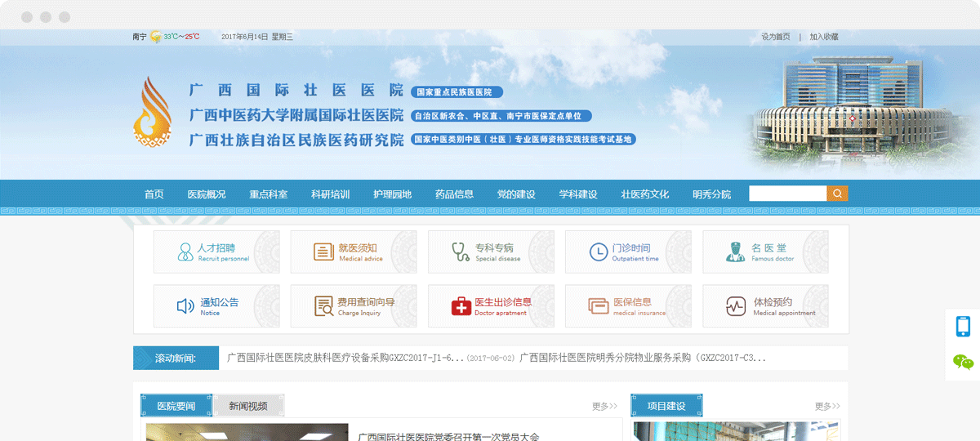Switch to the 医院要闻 tab
Image resolution: width=980 pixels, height=441 pixels.
(176, 406)
